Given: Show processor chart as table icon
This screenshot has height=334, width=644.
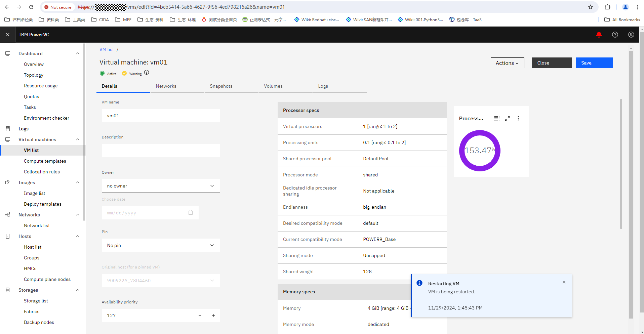Looking at the screenshot, I should pyautogui.click(x=496, y=118).
